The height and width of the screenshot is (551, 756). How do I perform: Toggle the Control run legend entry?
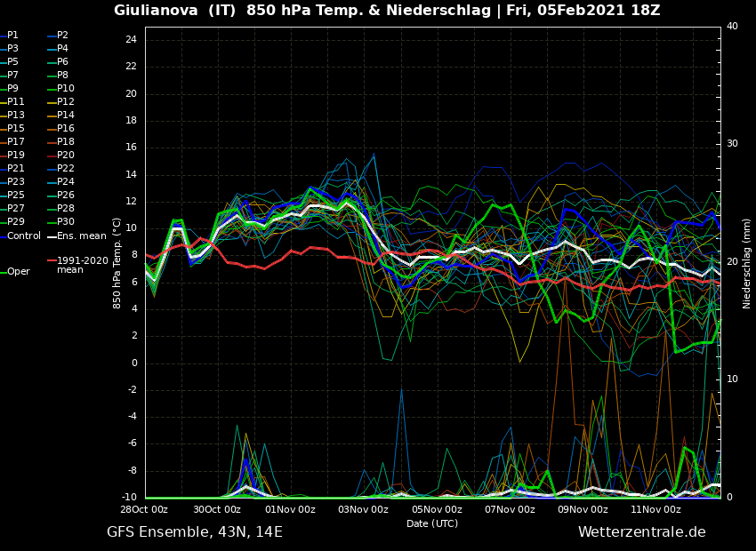(23, 236)
